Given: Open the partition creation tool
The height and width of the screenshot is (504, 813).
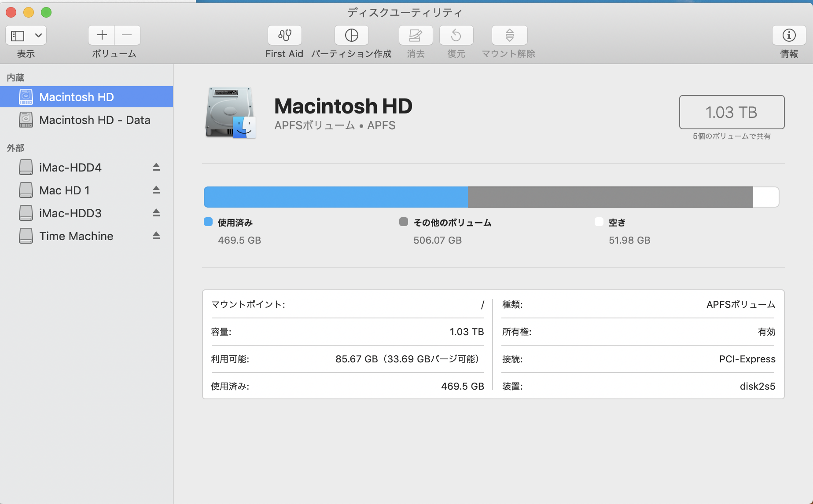Looking at the screenshot, I should [351, 35].
